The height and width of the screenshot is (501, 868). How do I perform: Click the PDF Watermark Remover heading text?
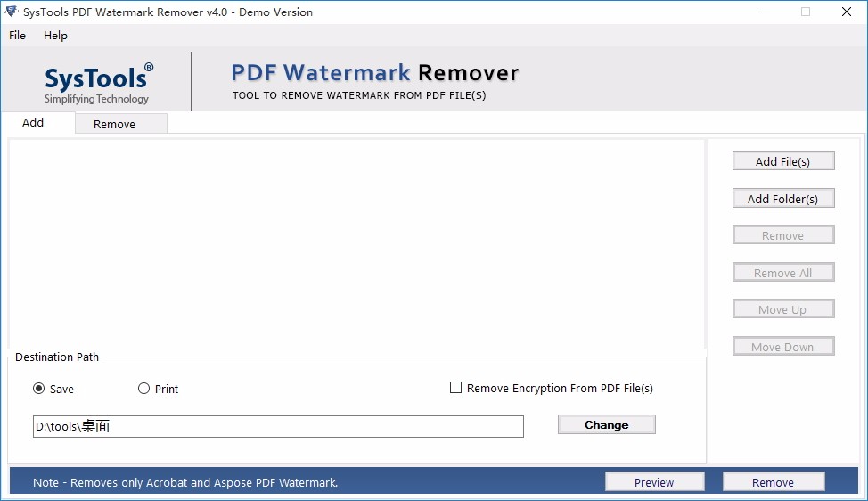[375, 73]
